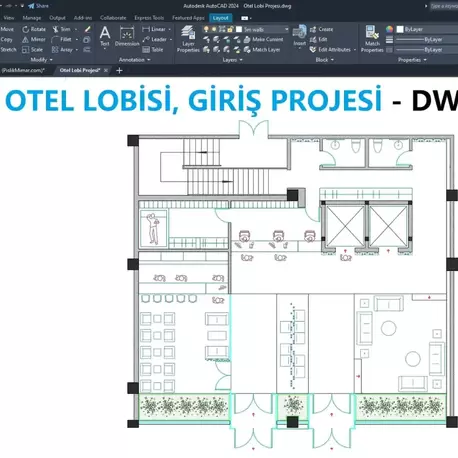Switch to the PolikMimar.com drawing tab
This screenshot has width=458, height=458.
[22, 70]
